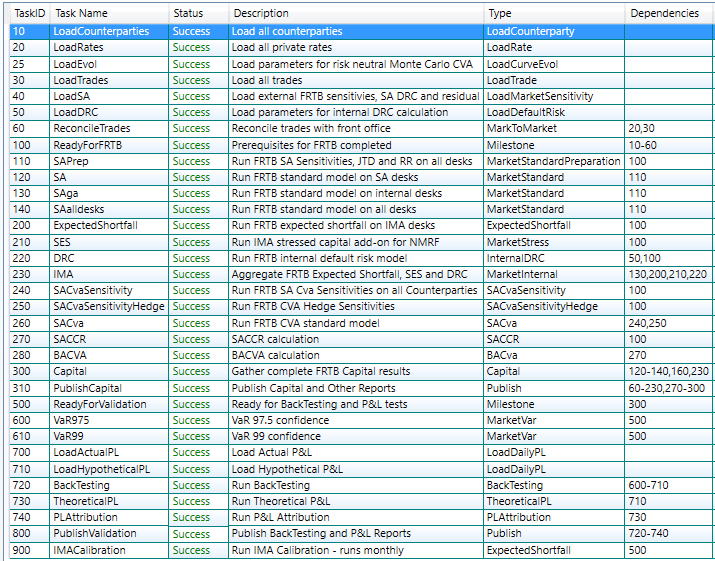715x561 pixels.
Task: Select the SACvaSensitivityHedge task name cell
Action: tap(109, 306)
